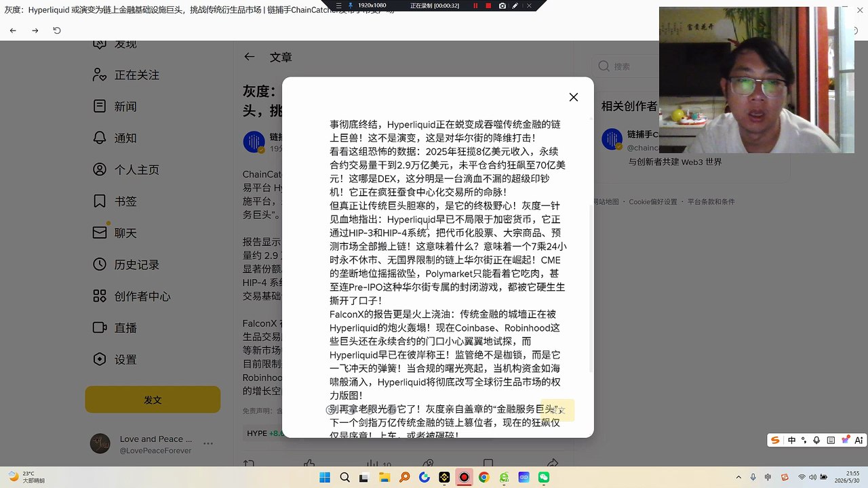
Task: Open taskbar Search
Action: pyautogui.click(x=344, y=477)
